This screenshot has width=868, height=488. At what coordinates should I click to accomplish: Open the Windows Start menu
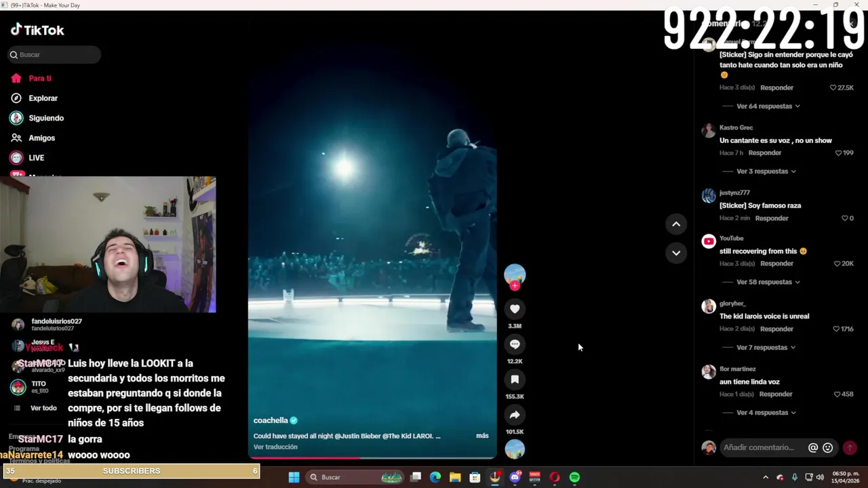click(294, 477)
